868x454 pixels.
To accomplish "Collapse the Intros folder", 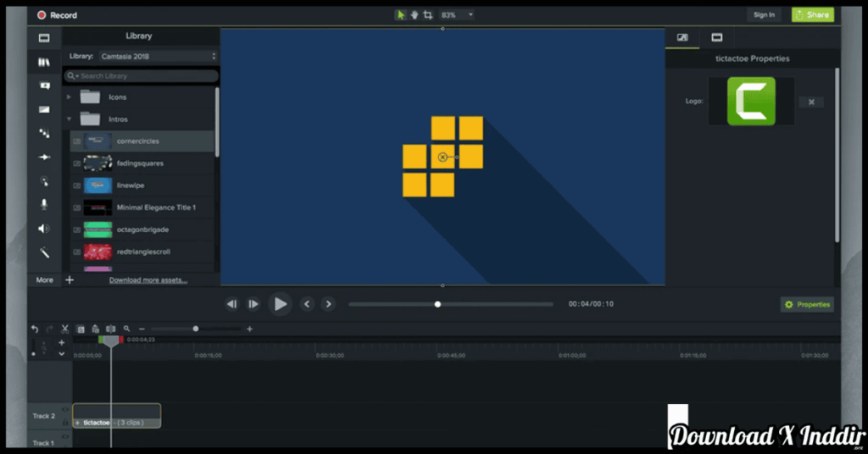I will click(x=70, y=119).
